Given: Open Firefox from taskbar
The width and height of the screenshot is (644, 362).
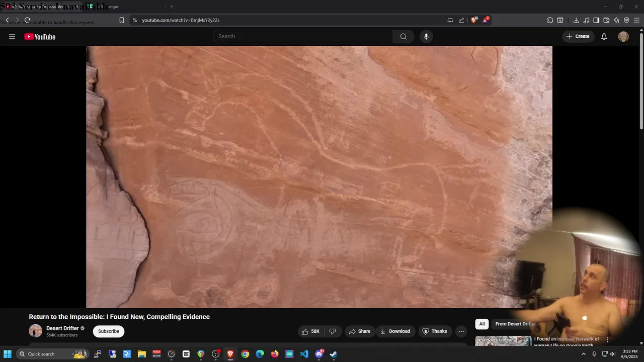Looking at the screenshot, I should (x=275, y=354).
